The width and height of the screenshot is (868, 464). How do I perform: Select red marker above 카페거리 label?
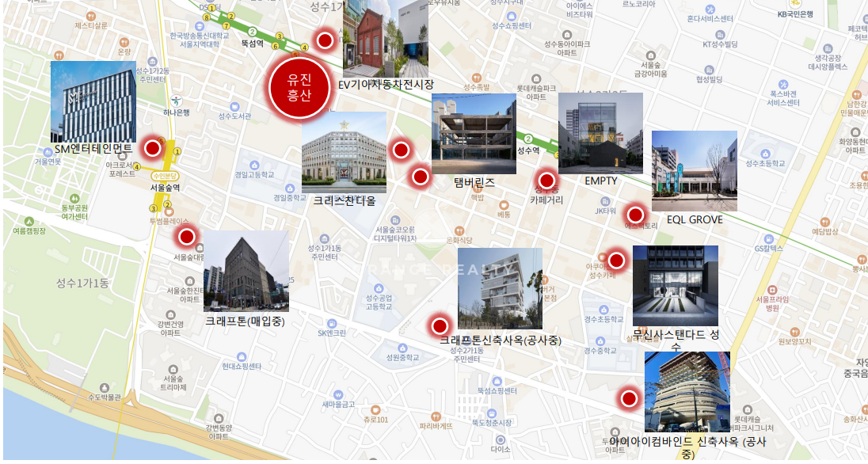pos(547,180)
